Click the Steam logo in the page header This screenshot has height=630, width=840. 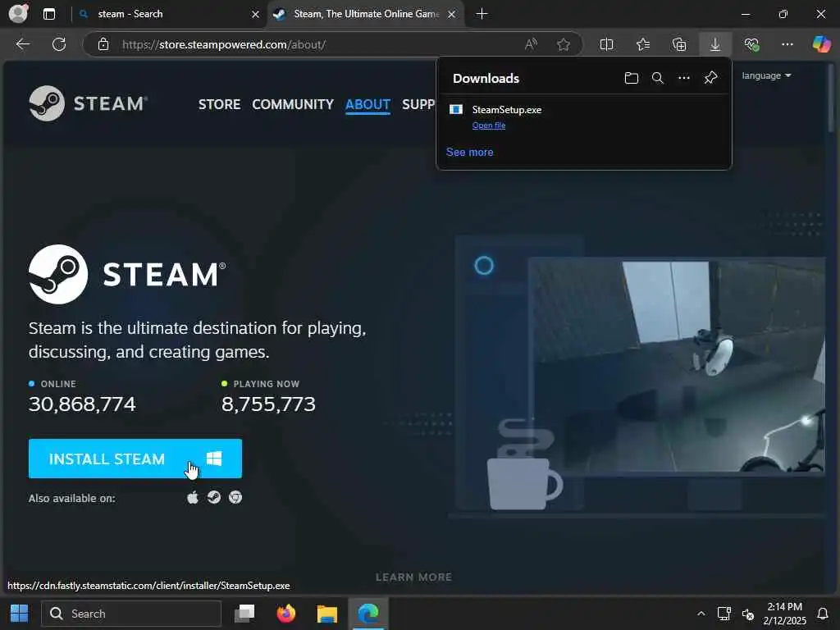89,103
